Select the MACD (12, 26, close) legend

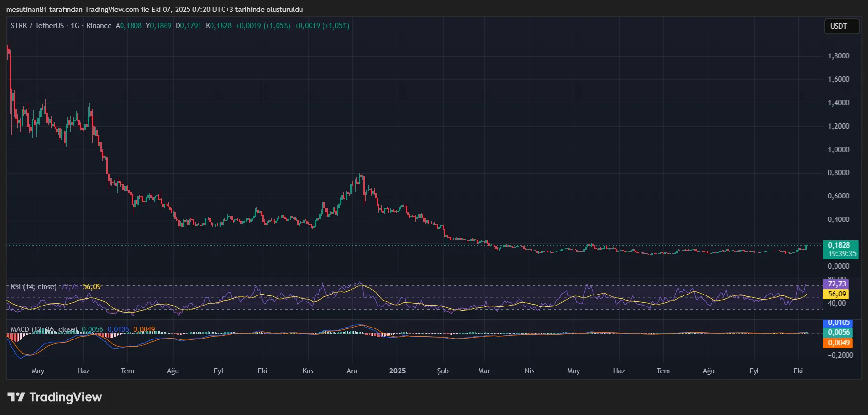44,329
